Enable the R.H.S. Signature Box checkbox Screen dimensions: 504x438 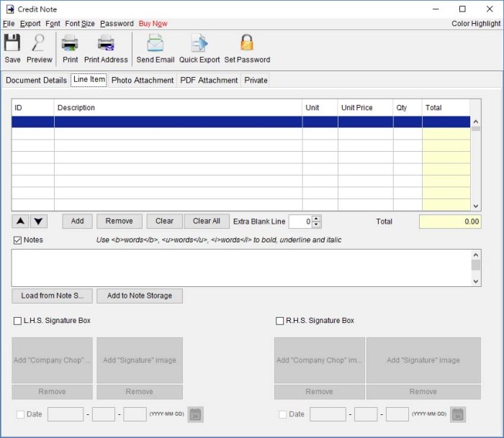(279, 321)
